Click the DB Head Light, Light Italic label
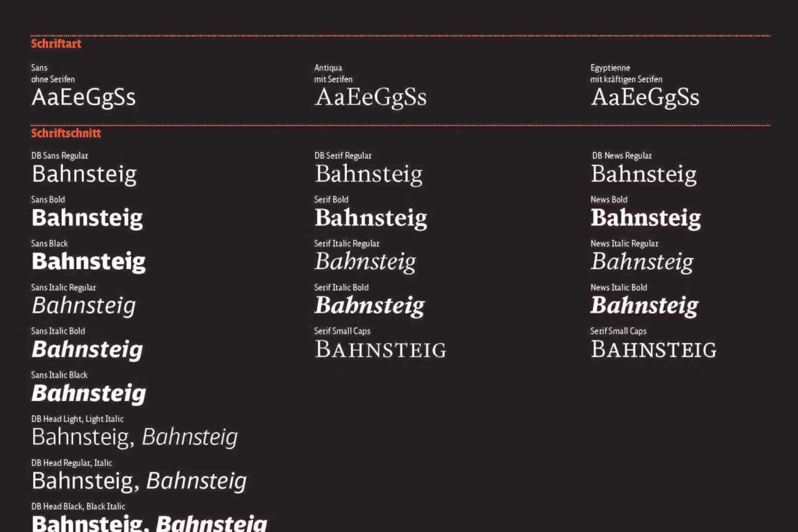The image size is (798, 532). tap(77, 419)
